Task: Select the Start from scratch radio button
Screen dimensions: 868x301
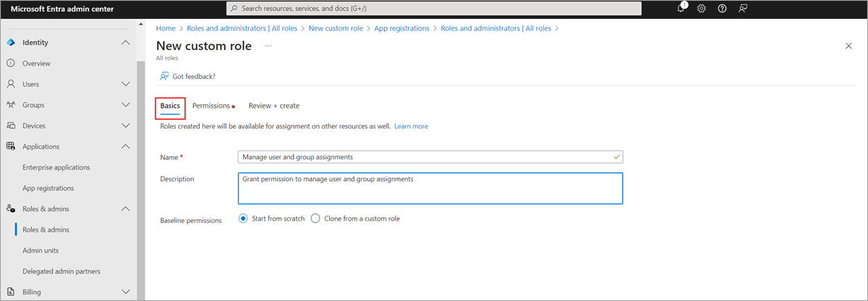Action: (243, 219)
